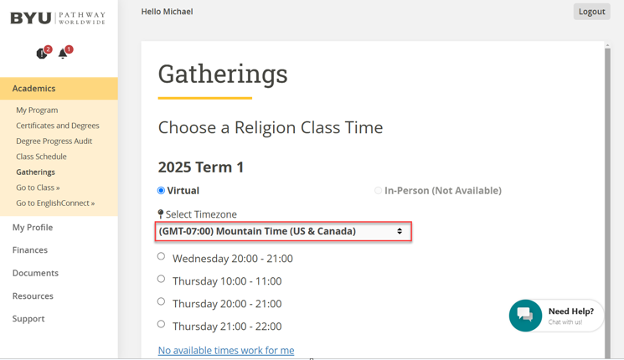Select the Virtual radio option
Image resolution: width=624 pixels, height=360 pixels.
coord(161,191)
